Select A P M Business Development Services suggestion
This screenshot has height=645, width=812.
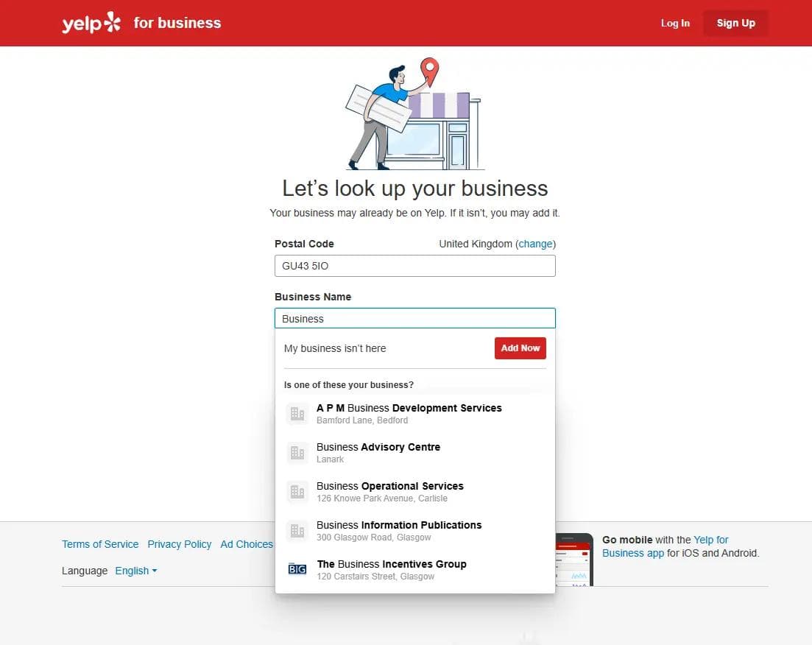(x=414, y=414)
